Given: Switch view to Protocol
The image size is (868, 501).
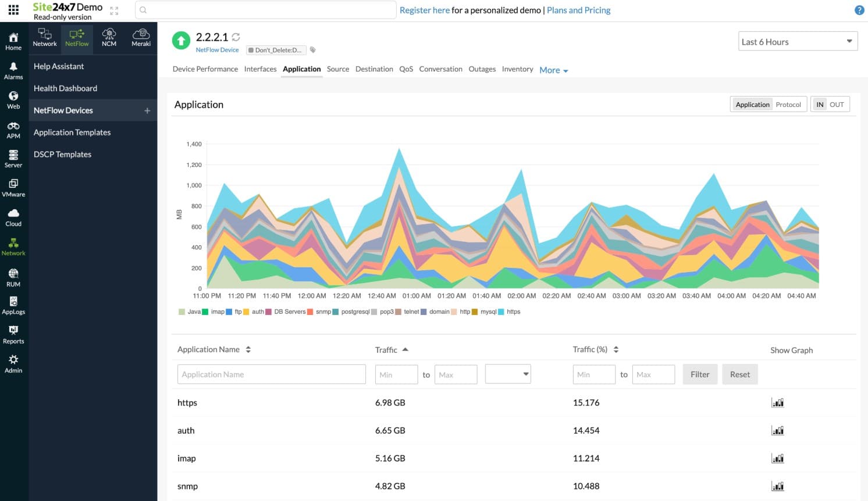Looking at the screenshot, I should tap(788, 105).
